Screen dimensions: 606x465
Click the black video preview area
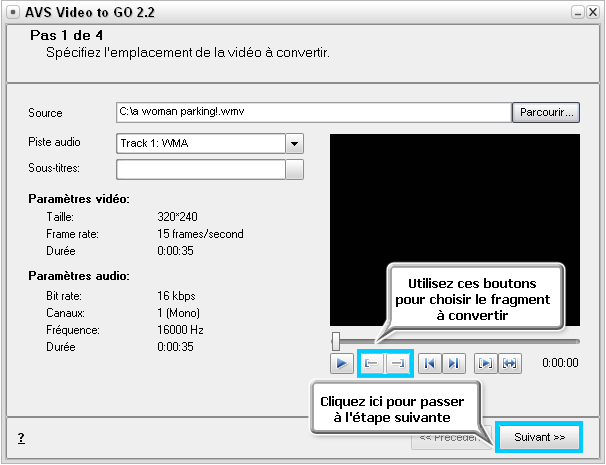455,230
